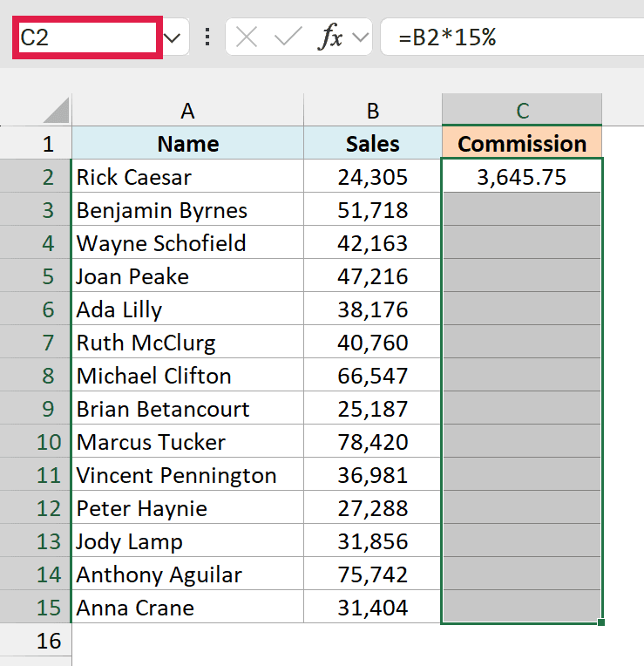
Task: Click sales value 40,760
Action: click(x=373, y=343)
